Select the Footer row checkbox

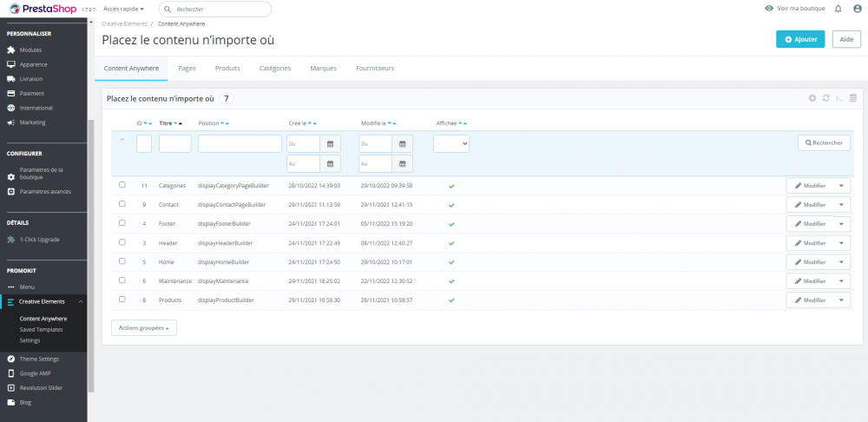(x=122, y=223)
